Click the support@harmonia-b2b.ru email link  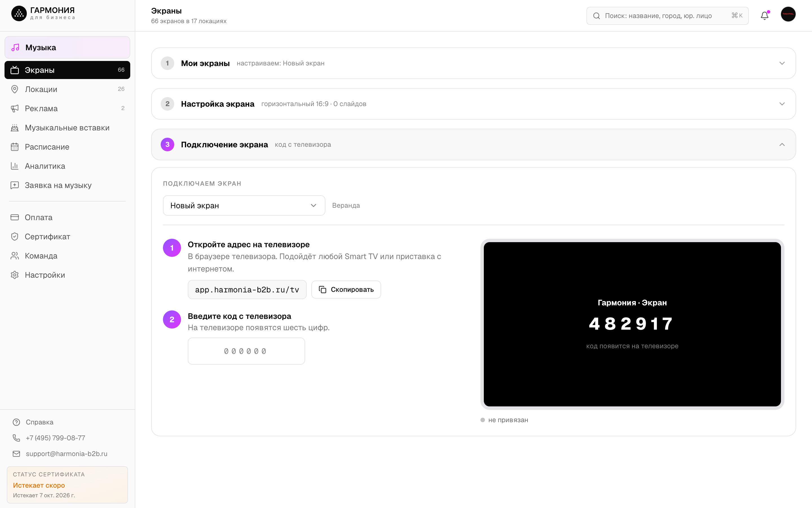pyautogui.click(x=67, y=453)
